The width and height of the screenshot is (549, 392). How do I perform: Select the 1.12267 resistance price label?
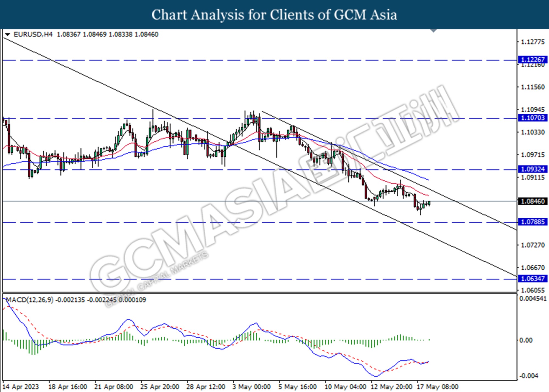[533, 60]
